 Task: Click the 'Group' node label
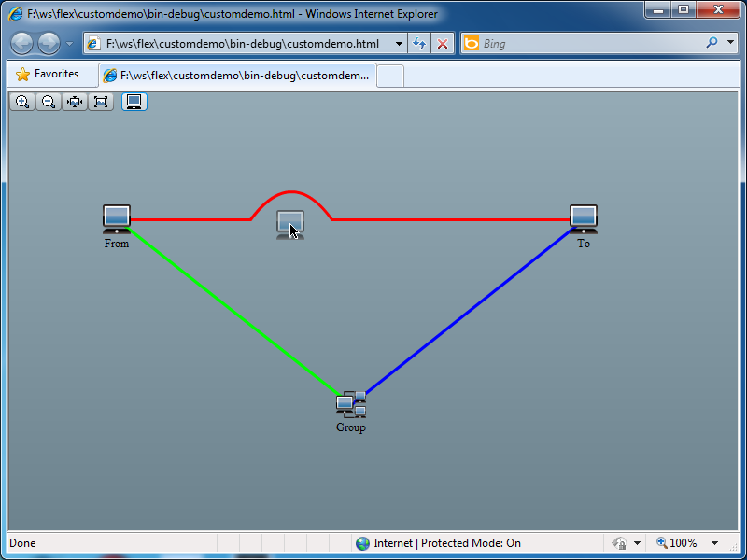tap(351, 427)
